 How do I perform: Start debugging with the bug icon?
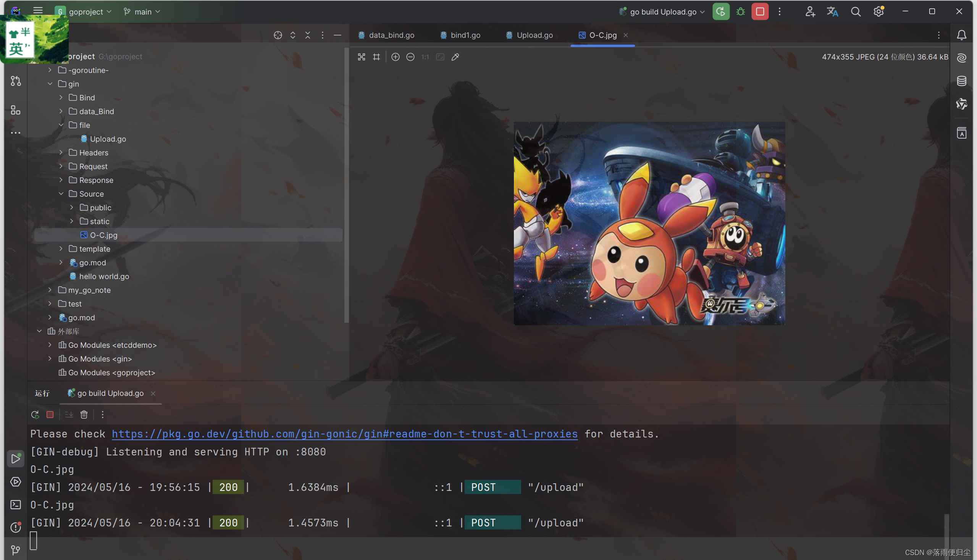740,11
